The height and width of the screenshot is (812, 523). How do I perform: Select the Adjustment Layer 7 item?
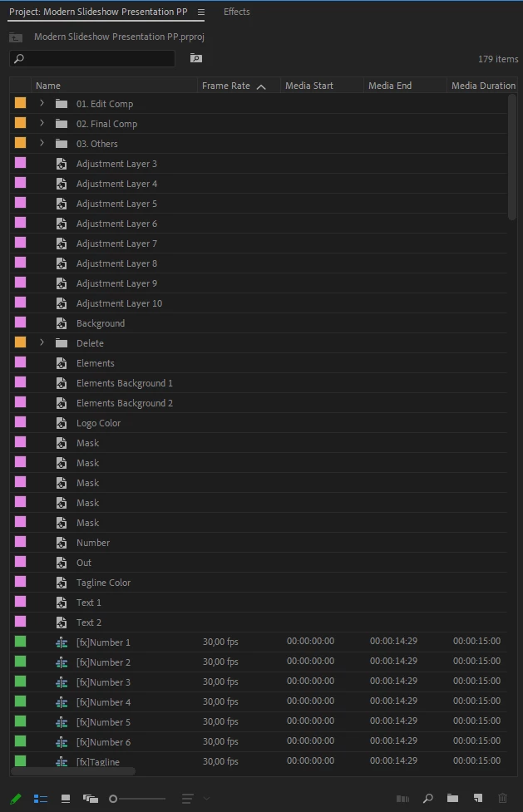(x=116, y=244)
